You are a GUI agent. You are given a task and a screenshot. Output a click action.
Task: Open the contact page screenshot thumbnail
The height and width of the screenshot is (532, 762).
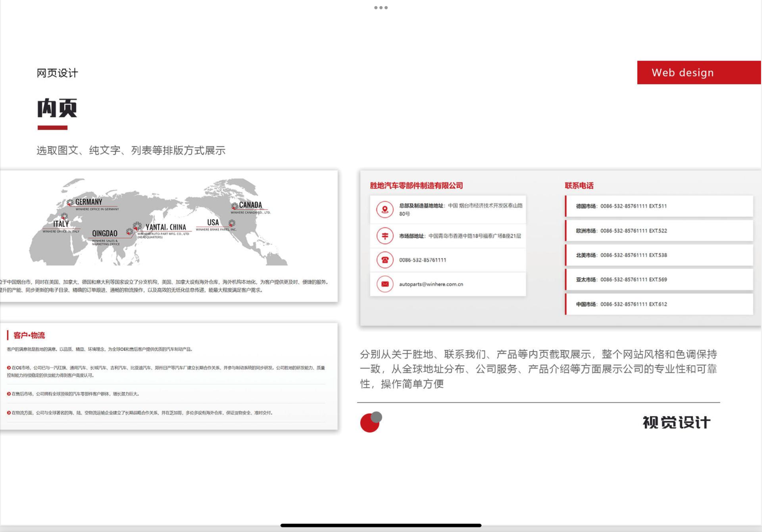pyautogui.click(x=561, y=248)
